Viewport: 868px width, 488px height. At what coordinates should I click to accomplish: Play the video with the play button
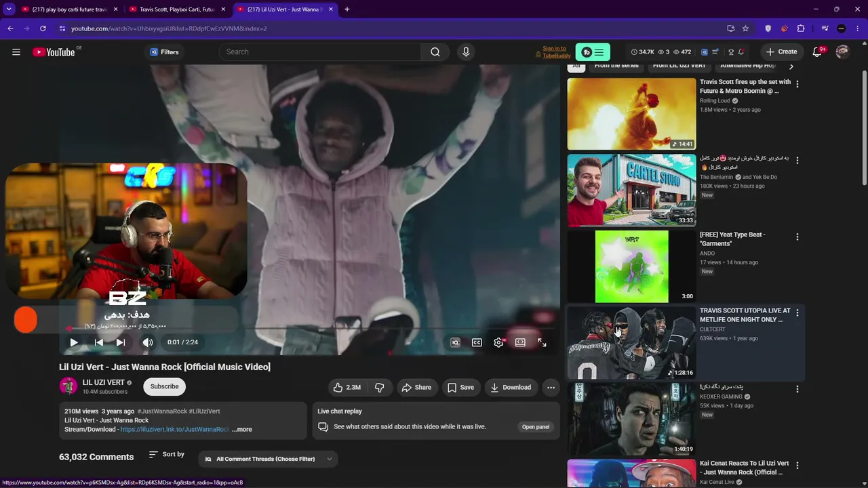[74, 343]
